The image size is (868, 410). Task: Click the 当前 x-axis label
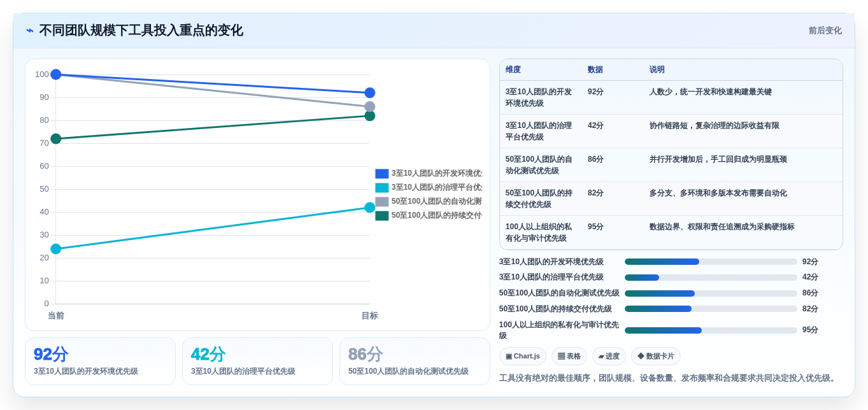(x=56, y=316)
